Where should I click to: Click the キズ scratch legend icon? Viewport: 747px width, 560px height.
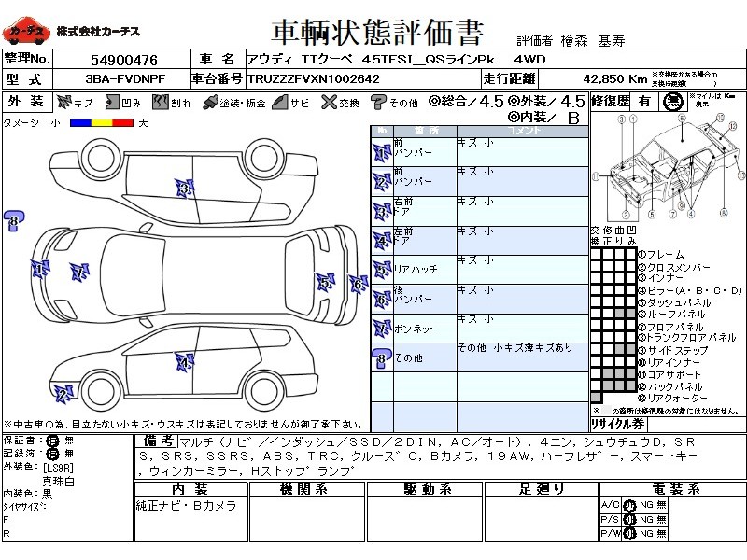pyautogui.click(x=63, y=102)
